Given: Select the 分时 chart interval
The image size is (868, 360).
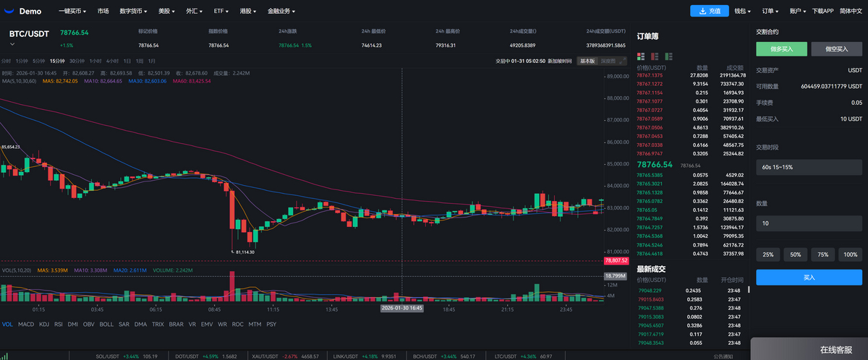Looking at the screenshot, I should (7, 61).
